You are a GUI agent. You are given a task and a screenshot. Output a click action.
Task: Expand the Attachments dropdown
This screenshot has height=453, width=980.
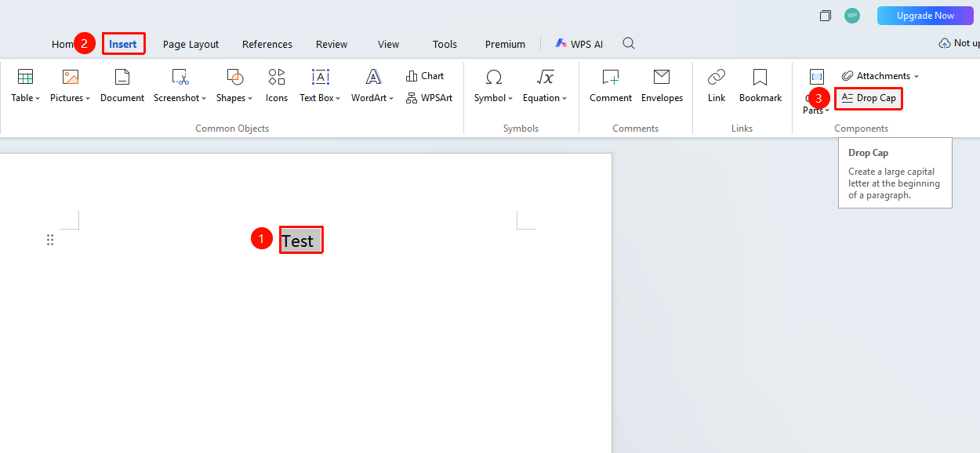(880, 76)
